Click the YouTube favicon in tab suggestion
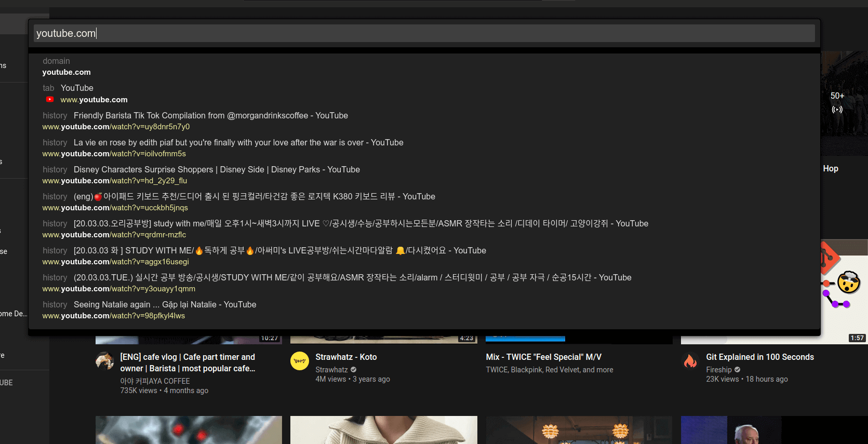 pos(50,99)
